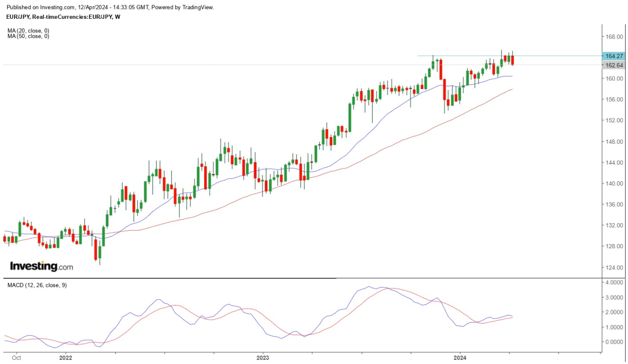The image size is (628, 364).
Task: Click the 136.00 price axis label
Action: 614,204
